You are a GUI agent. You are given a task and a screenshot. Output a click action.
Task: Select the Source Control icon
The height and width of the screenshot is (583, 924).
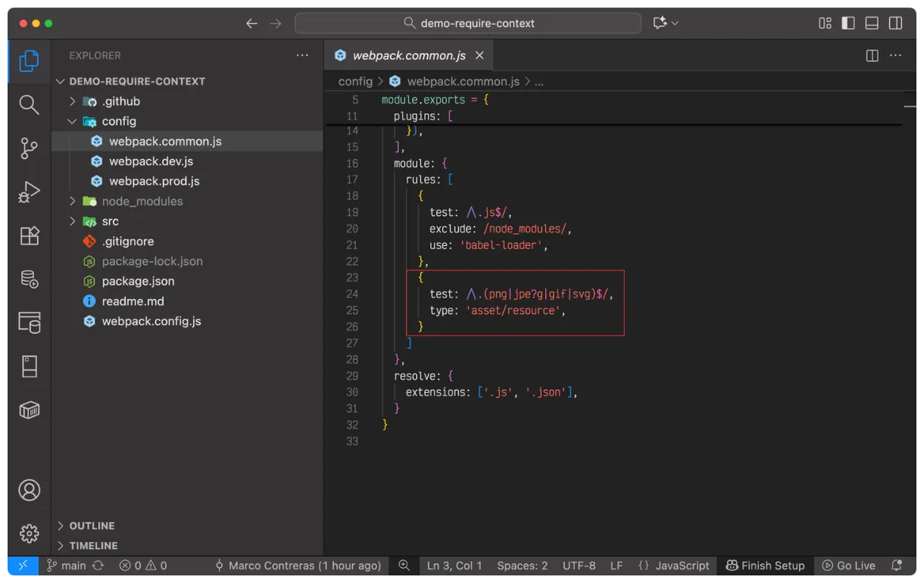28,148
